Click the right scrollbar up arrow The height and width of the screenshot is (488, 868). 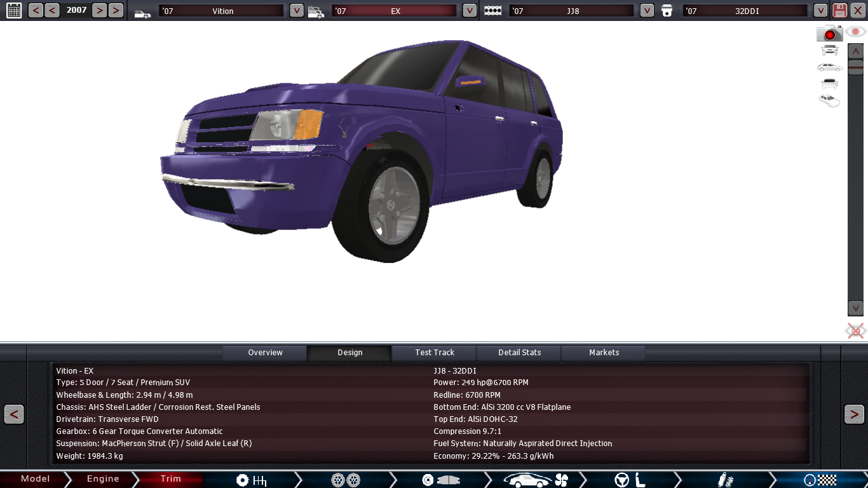(x=855, y=51)
